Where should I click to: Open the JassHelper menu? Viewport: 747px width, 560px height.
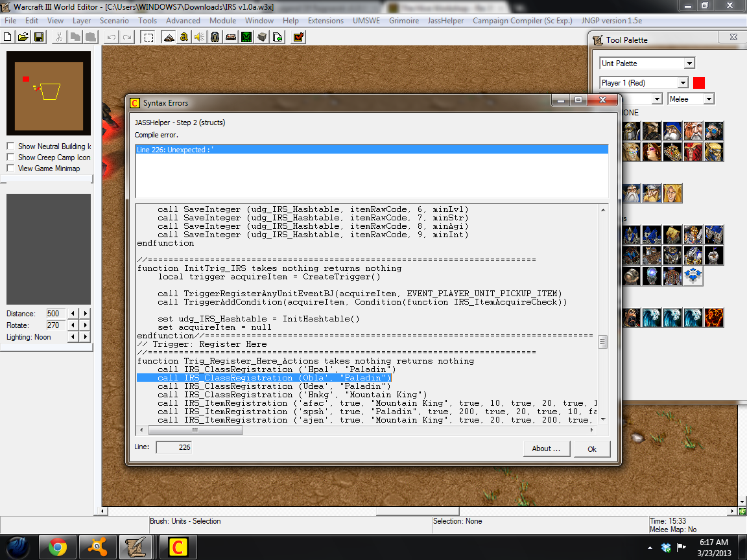445,21
